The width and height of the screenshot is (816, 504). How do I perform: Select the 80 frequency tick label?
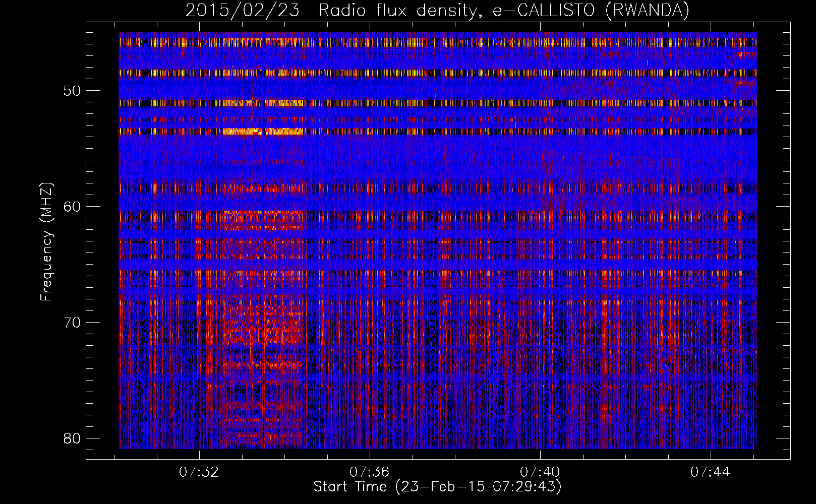tap(72, 438)
